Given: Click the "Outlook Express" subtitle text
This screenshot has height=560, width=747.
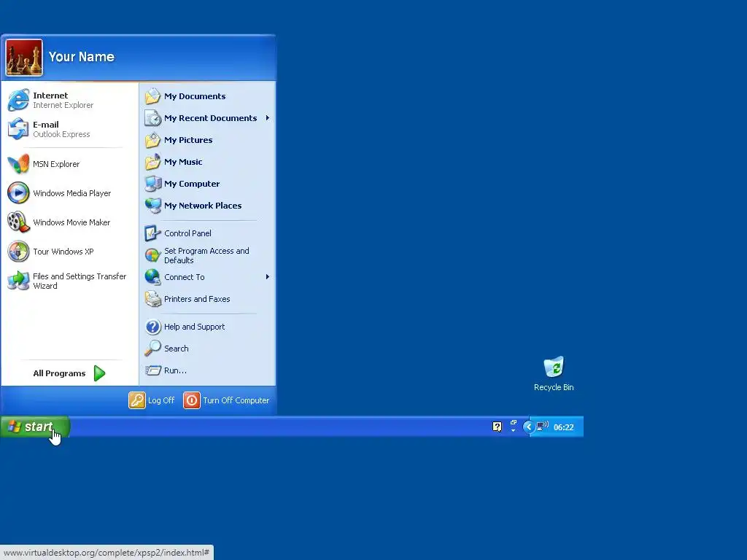Looking at the screenshot, I should pos(61,134).
